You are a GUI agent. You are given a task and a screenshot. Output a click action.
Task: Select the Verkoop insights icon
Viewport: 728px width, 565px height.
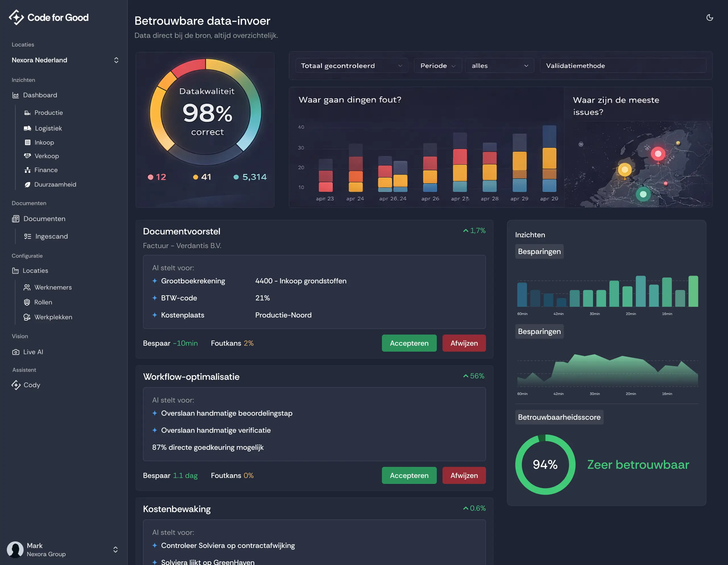click(28, 156)
